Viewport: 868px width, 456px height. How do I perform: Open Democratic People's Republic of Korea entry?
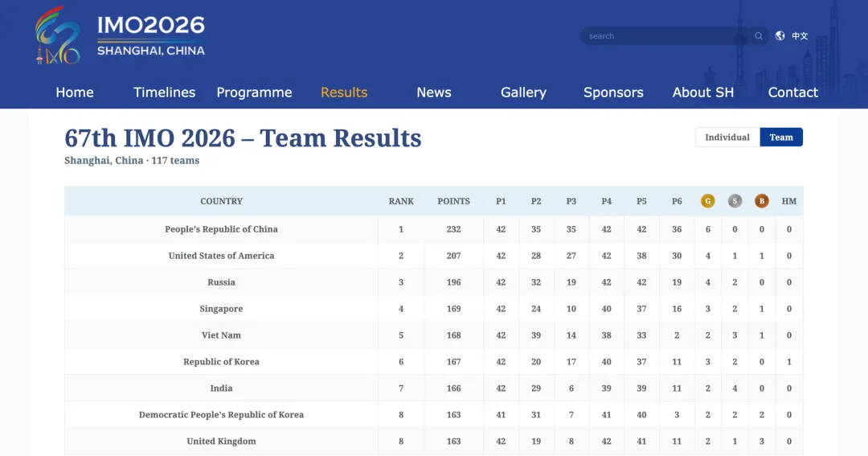[222, 415]
